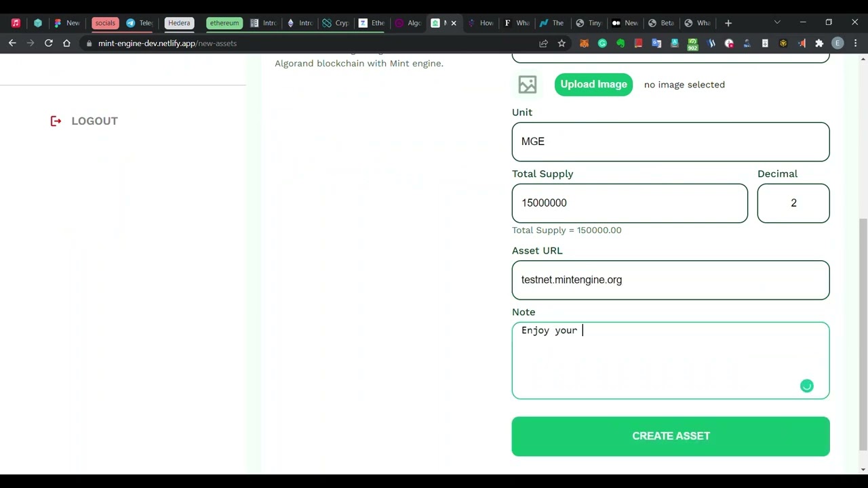Bookmark this page with the star
Screen dimensions: 868x488
[x=561, y=43]
